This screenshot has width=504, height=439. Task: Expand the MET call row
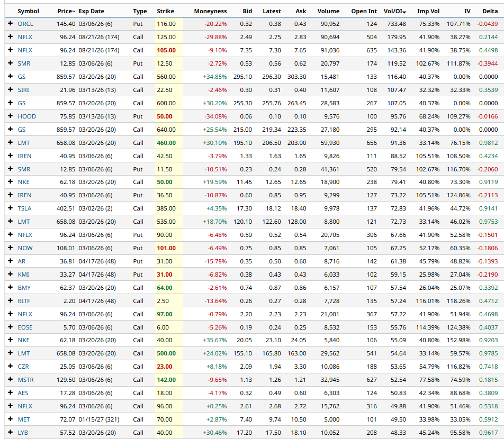point(10,419)
